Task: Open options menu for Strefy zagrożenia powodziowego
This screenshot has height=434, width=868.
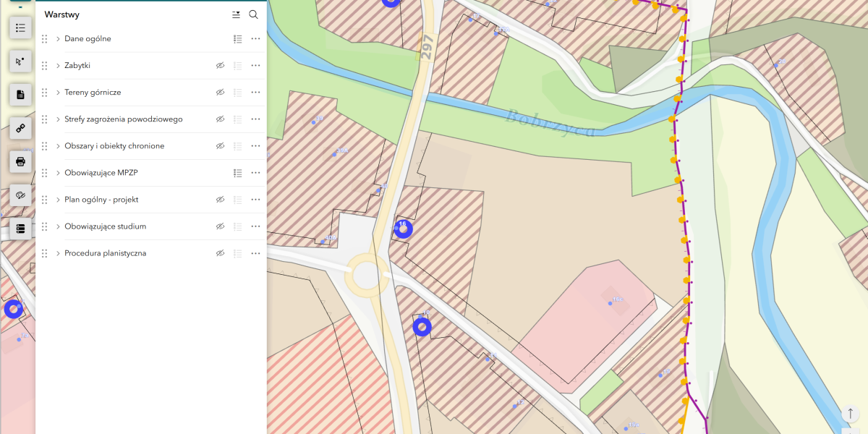Action: [255, 119]
